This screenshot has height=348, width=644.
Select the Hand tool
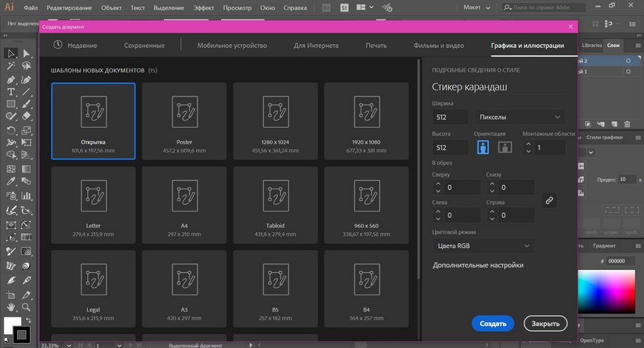(x=11, y=307)
